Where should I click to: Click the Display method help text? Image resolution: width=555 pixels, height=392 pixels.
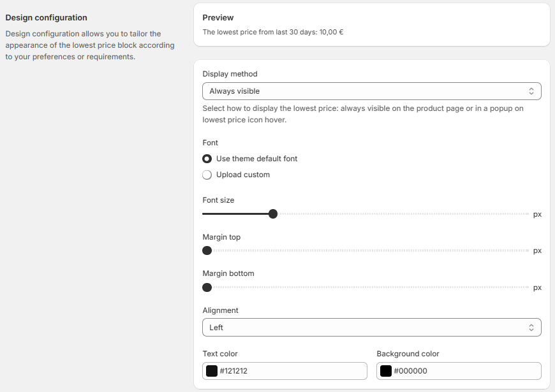(363, 114)
